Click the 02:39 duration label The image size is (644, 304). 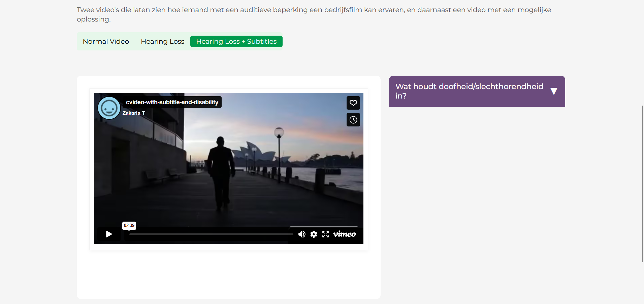point(129,225)
